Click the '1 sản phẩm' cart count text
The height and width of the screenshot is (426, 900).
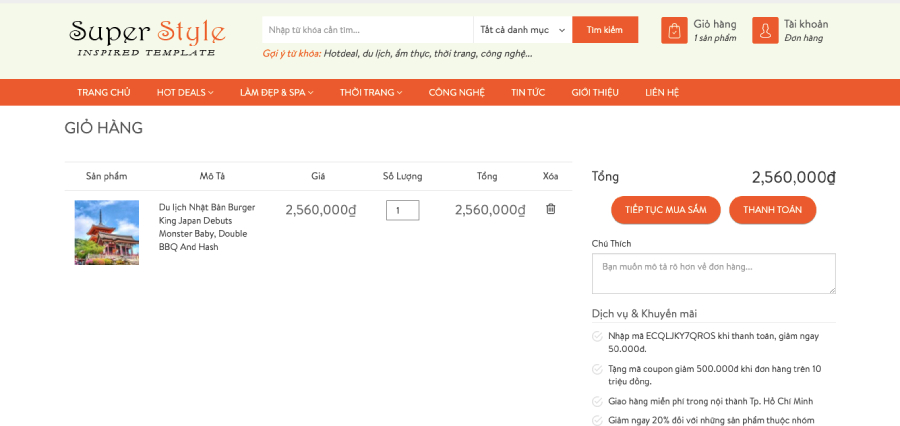coord(715,38)
